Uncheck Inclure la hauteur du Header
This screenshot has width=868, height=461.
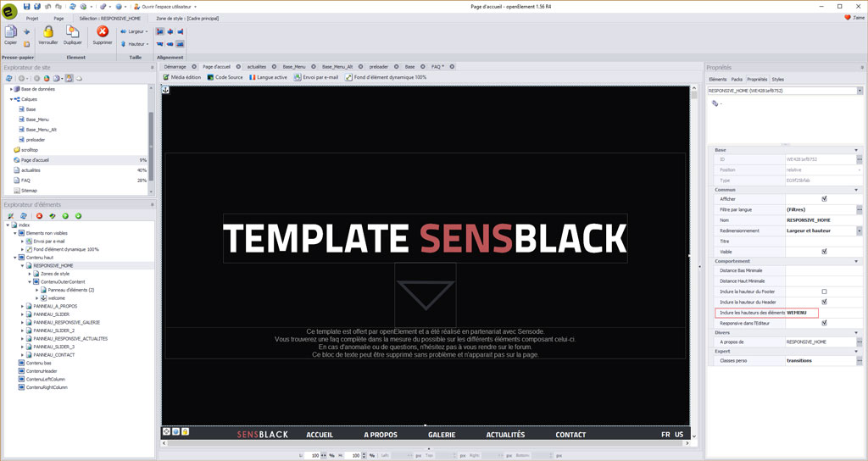click(x=824, y=302)
